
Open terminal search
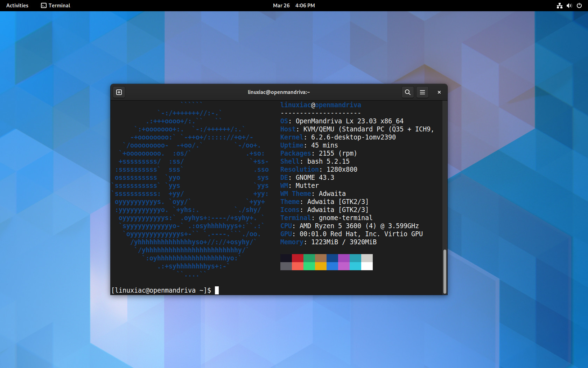click(x=407, y=92)
